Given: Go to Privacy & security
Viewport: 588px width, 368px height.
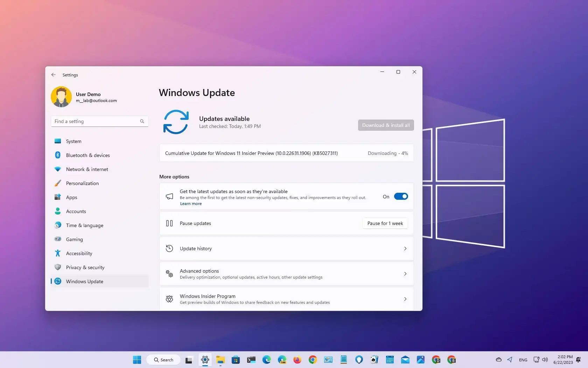Looking at the screenshot, I should pyautogui.click(x=100, y=267).
